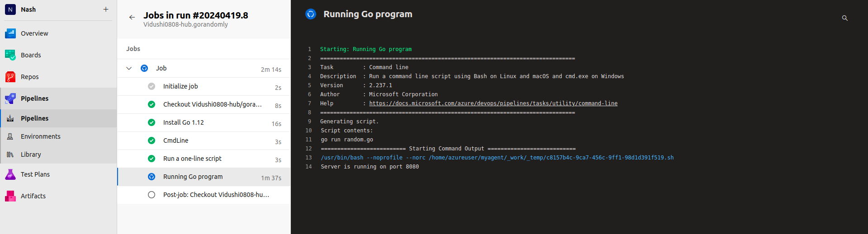Click the search icon in log viewer
The height and width of the screenshot is (234, 868).
pos(844,18)
